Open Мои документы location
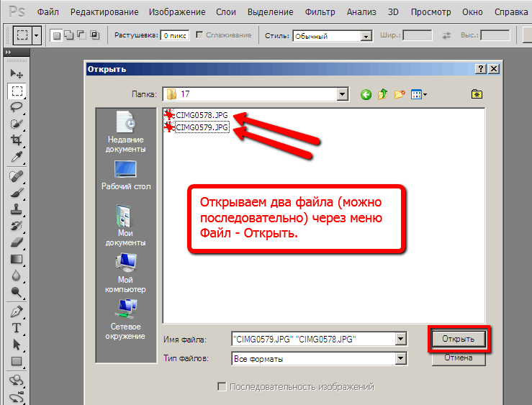 coord(125,226)
